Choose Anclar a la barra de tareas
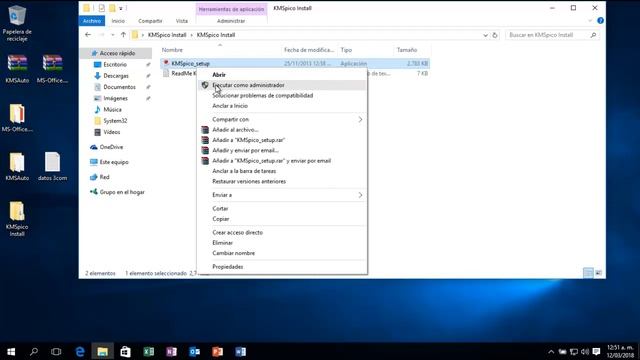Image resolution: width=640 pixels, height=360 pixels. click(x=282, y=171)
